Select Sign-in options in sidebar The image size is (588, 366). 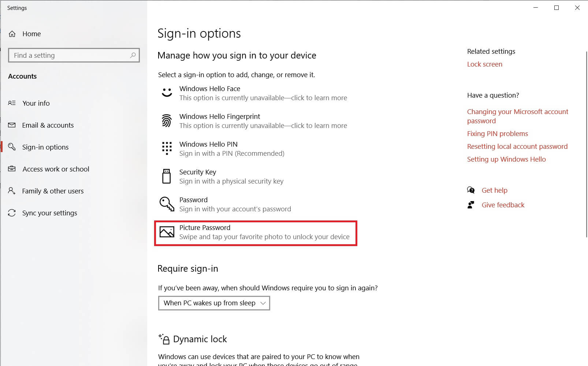(45, 147)
